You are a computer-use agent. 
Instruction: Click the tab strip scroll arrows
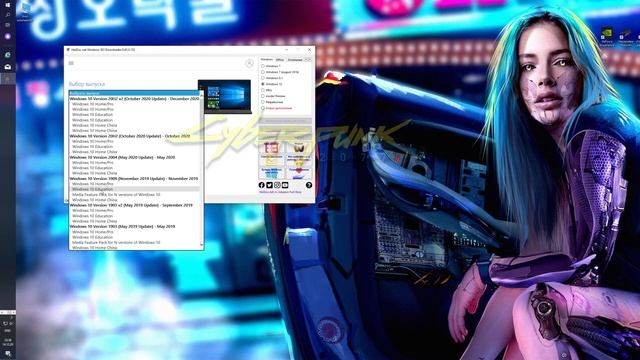click(x=308, y=60)
